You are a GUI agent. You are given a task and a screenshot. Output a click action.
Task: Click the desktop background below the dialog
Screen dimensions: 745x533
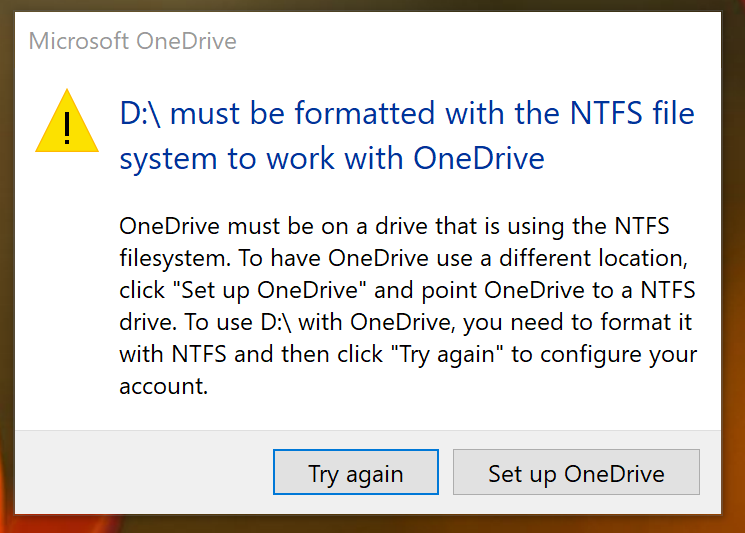372,525
